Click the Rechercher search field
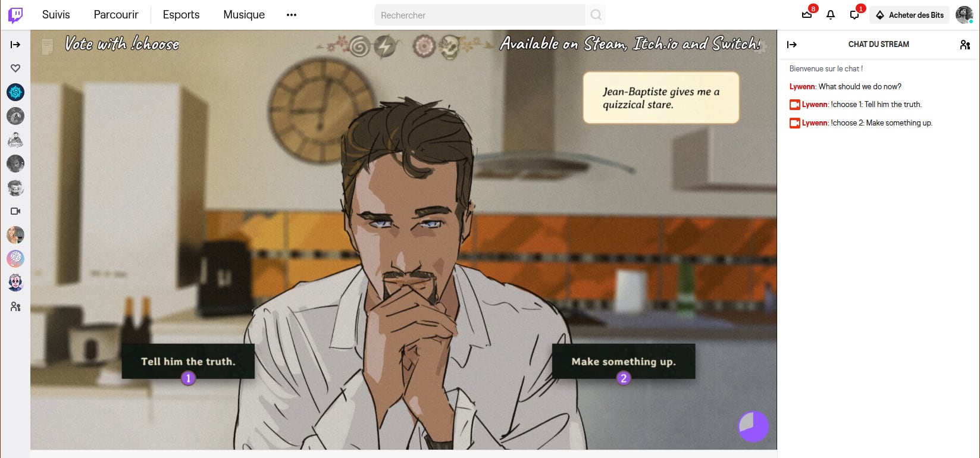This screenshot has width=980, height=458. pos(479,15)
